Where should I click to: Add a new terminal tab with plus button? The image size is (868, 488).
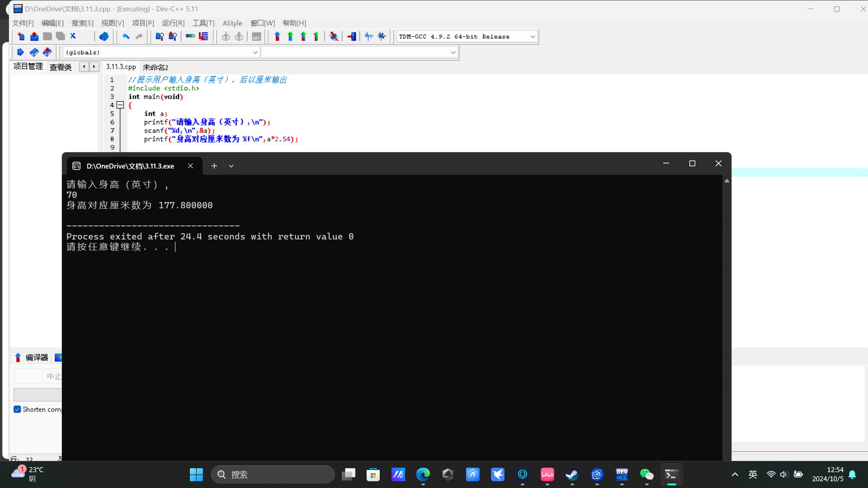[x=214, y=166]
